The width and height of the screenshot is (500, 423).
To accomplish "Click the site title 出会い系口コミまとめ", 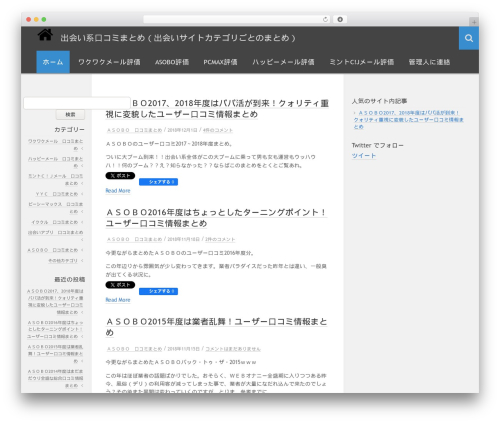I will tap(178, 38).
